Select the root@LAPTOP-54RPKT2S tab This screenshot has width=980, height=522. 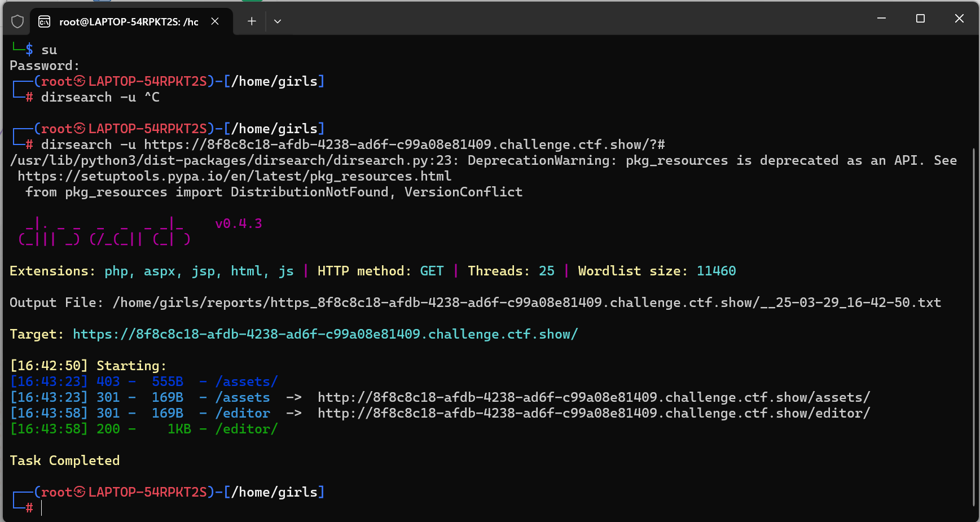[131, 21]
